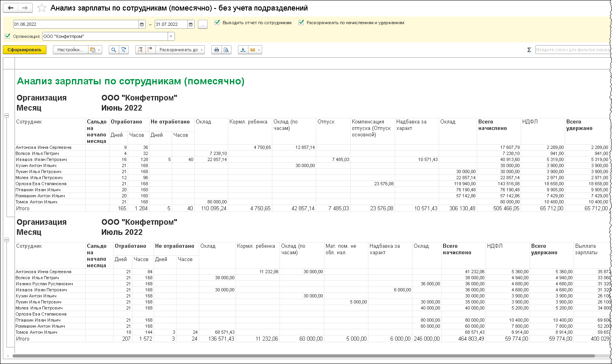
Task: Select 'Иванко Руслан Русланович' row
Action: pyautogui.click(x=44, y=284)
